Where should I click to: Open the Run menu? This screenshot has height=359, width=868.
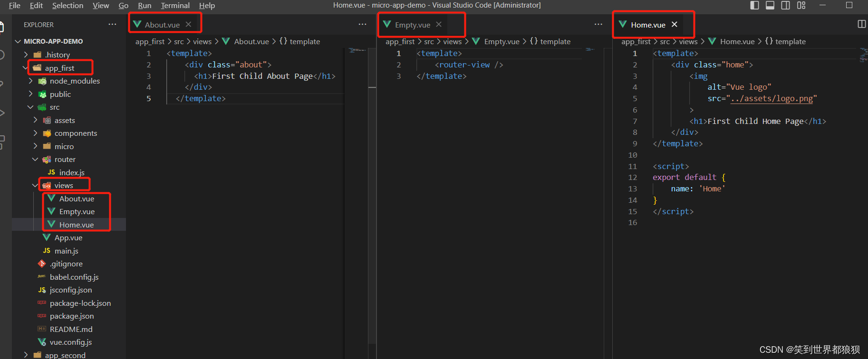145,5
